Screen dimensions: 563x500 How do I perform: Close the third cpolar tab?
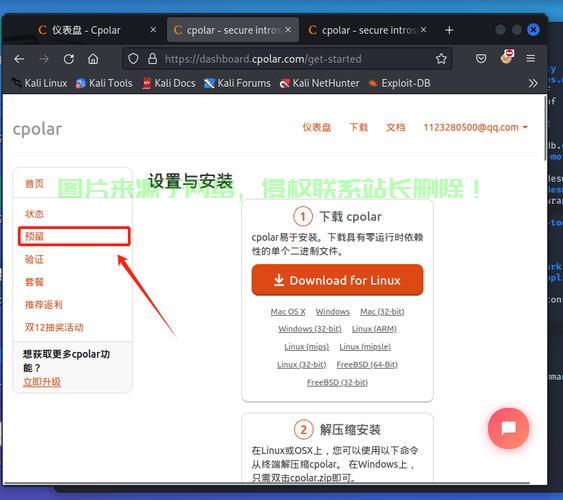click(423, 30)
